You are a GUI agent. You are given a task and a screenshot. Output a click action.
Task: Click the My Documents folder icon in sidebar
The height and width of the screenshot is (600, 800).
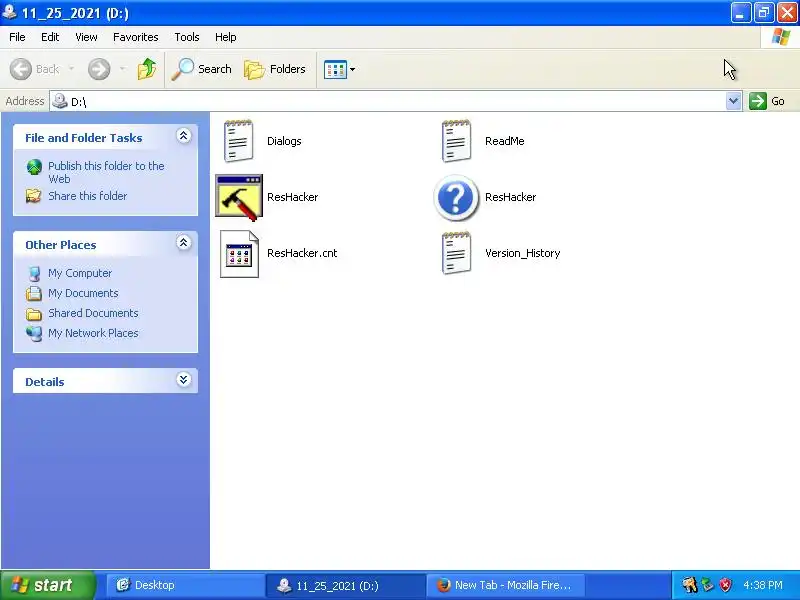pos(34,293)
